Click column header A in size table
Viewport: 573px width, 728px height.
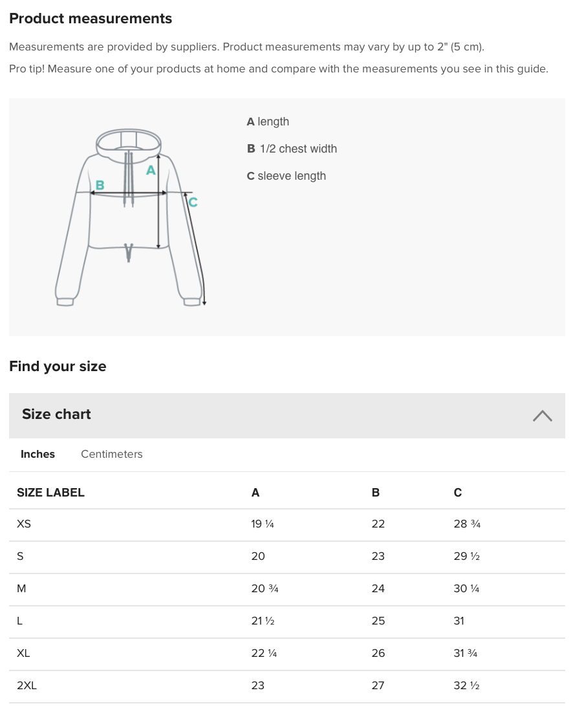pos(255,493)
